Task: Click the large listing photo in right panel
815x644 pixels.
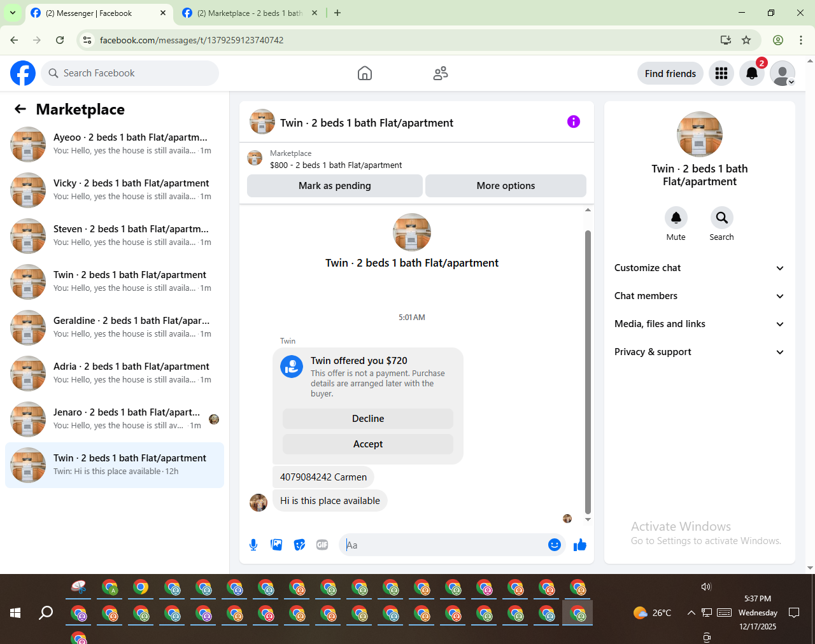Action: pos(700,134)
